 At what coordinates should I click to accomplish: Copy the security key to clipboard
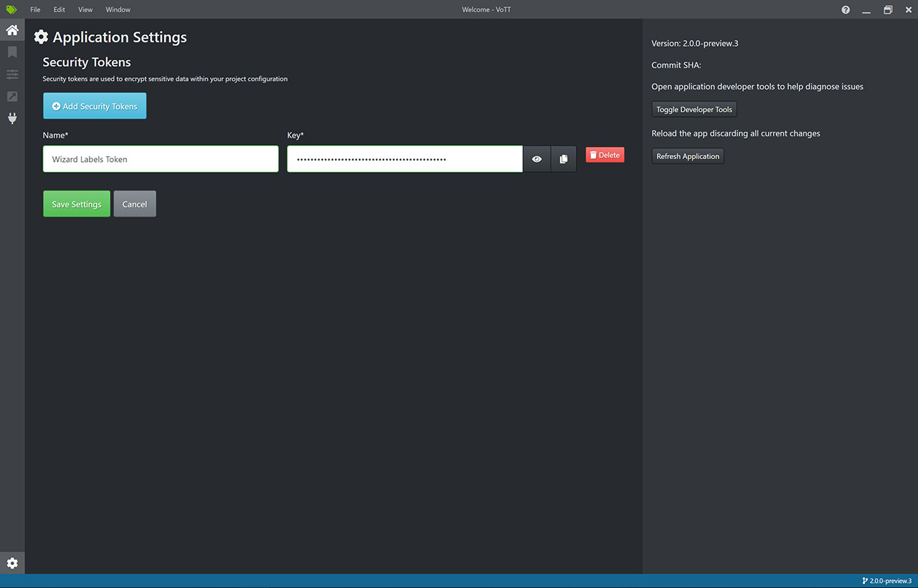click(564, 159)
